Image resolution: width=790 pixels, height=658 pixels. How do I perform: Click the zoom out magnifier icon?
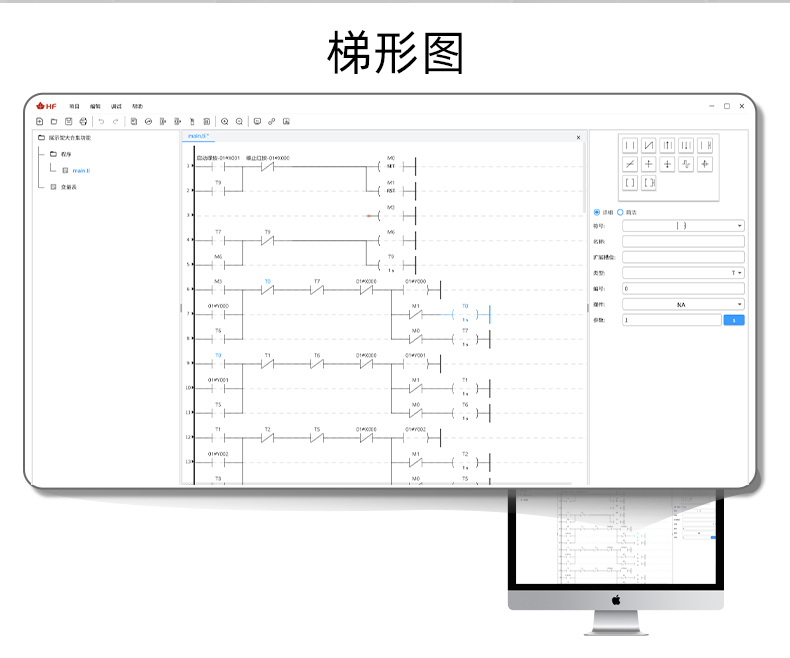(x=239, y=121)
